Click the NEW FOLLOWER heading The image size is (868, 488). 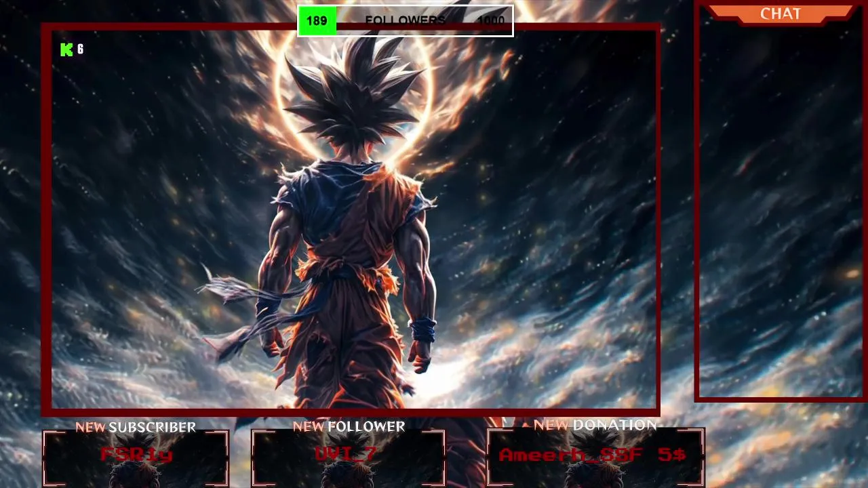click(x=349, y=426)
